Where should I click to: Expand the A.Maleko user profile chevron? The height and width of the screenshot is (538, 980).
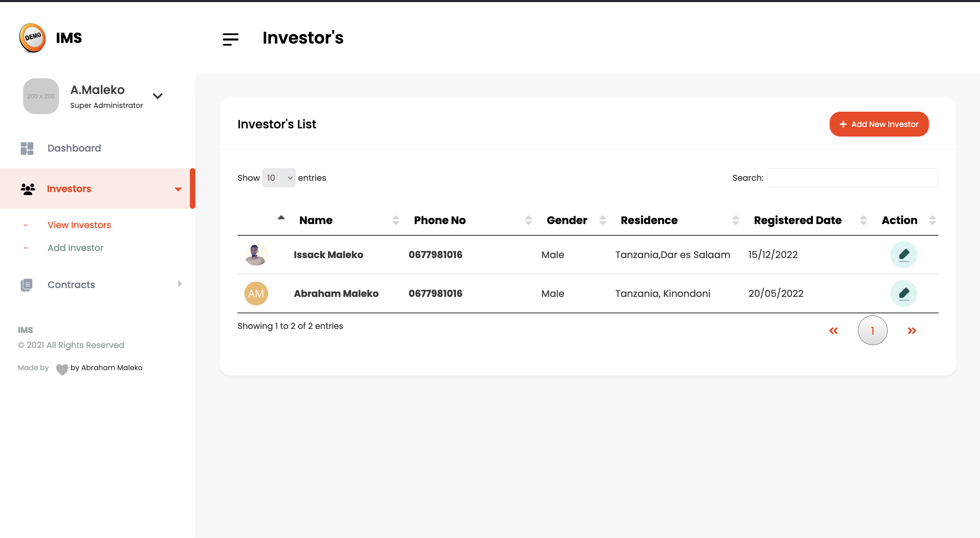point(158,96)
